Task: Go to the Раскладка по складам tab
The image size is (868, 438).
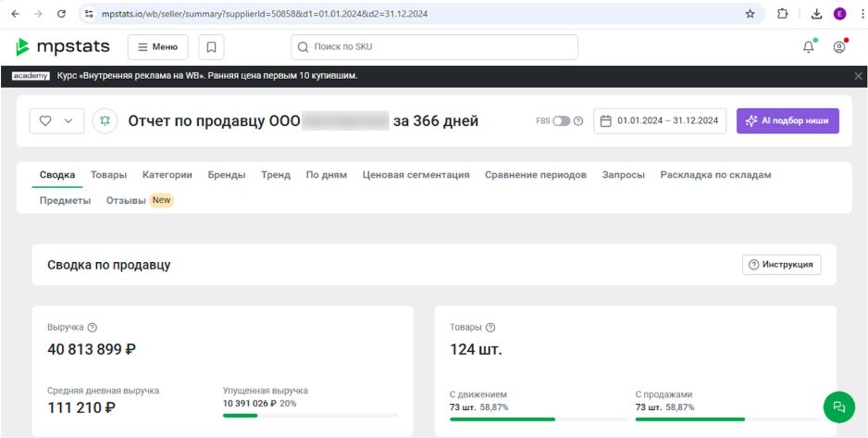Action: coord(715,175)
